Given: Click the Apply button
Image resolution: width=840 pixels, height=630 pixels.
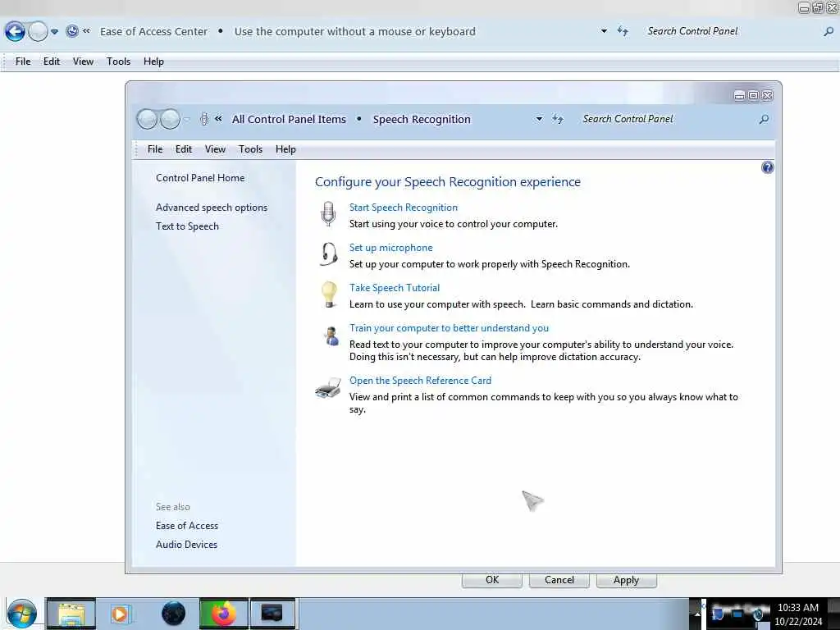Looking at the screenshot, I should point(626,580).
